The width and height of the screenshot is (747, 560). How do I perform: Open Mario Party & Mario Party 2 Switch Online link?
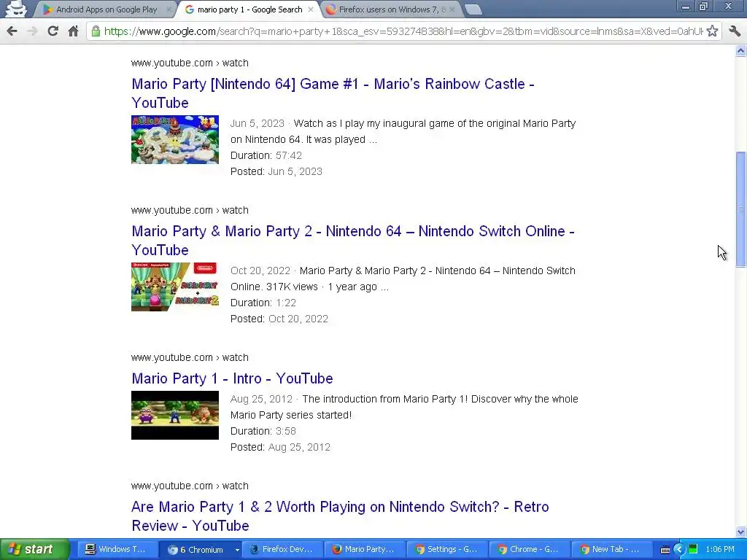tap(353, 241)
